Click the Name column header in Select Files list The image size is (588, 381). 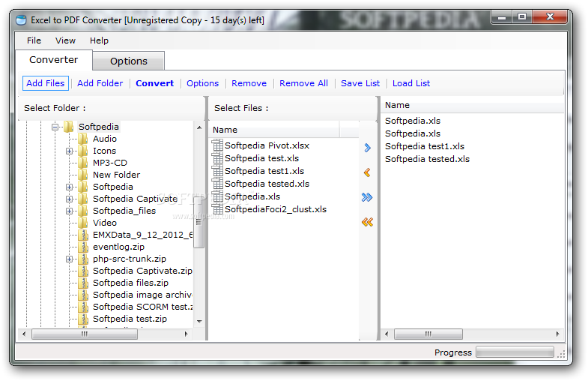pos(274,130)
